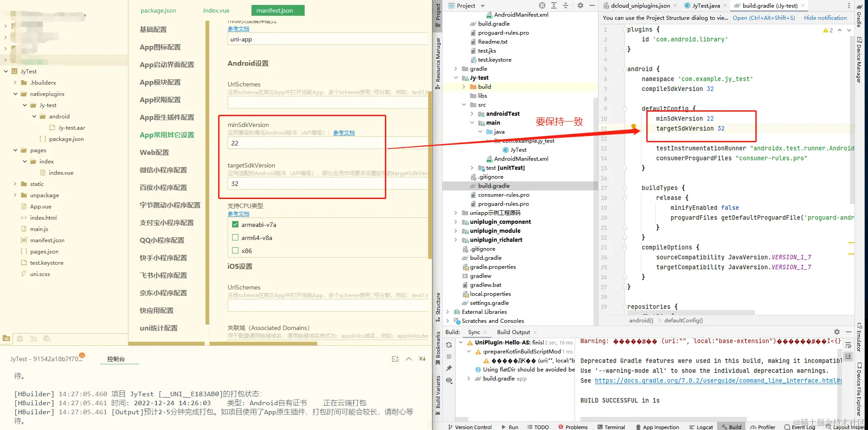Collapse the JyTest project in HBuilderX tree
This screenshot has height=430, width=868.
(x=6, y=71)
